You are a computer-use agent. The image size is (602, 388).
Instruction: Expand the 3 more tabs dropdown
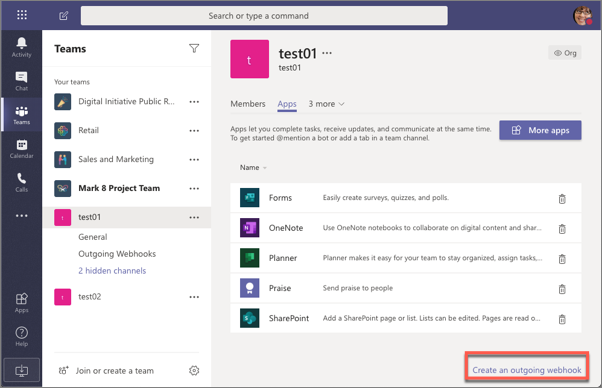pos(326,104)
